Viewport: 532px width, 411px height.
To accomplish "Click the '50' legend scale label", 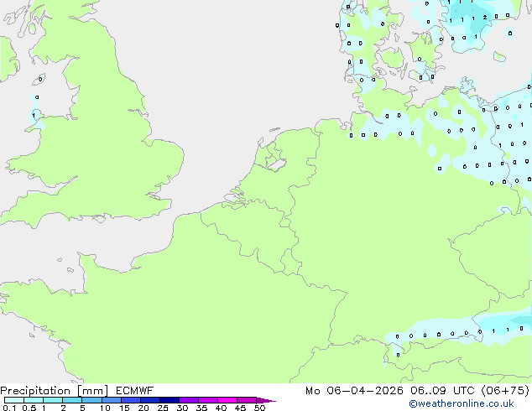I will click(259, 408).
